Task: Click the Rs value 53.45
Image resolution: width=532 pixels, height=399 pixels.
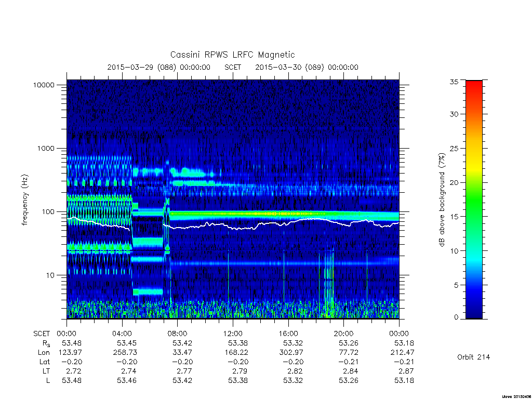Action: coord(127,343)
